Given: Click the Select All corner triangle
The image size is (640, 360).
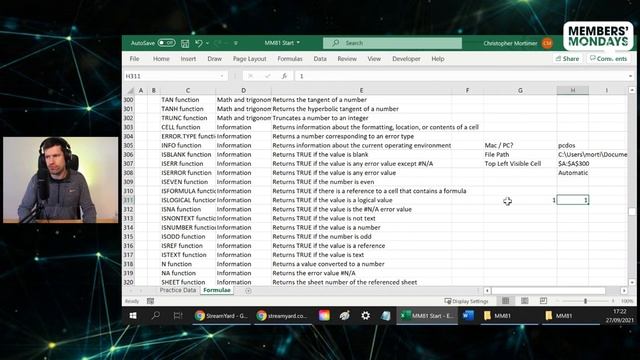Looking at the screenshot, I should coord(130,91).
